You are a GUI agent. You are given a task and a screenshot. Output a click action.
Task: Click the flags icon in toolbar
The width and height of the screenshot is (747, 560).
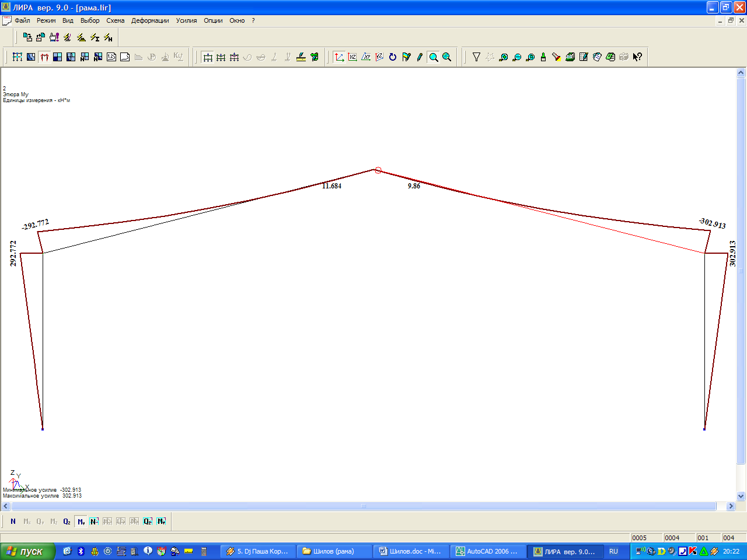[x=406, y=57]
